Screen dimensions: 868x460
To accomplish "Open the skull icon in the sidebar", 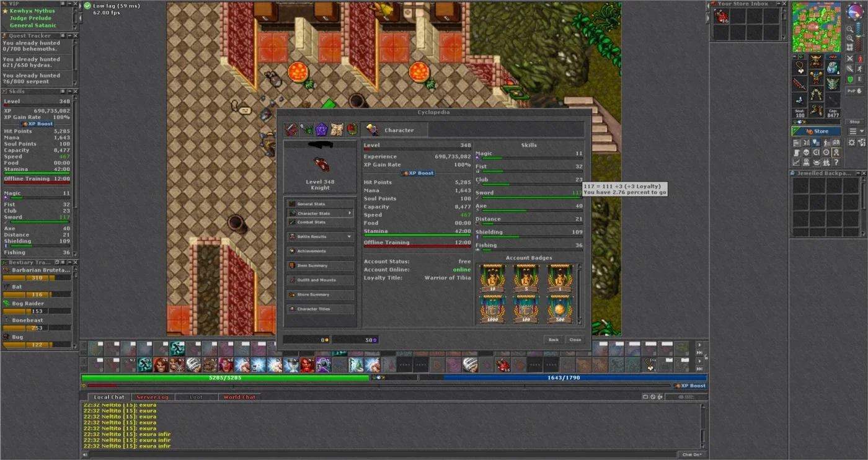I will click(806, 152).
